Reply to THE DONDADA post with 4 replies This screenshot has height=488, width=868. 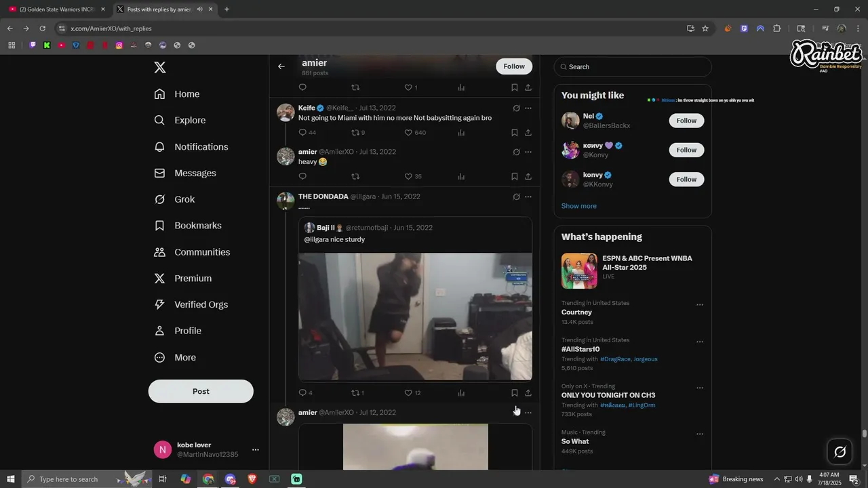click(302, 392)
